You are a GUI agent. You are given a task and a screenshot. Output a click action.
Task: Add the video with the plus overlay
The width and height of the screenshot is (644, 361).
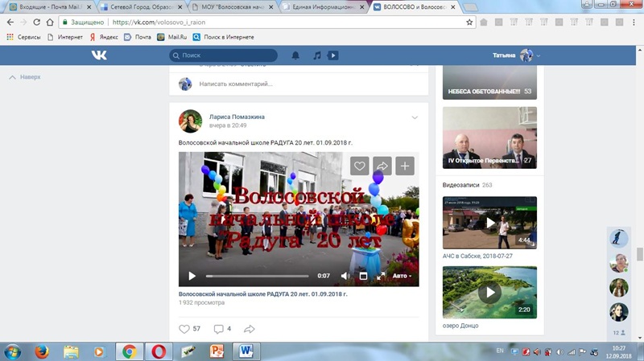(405, 166)
